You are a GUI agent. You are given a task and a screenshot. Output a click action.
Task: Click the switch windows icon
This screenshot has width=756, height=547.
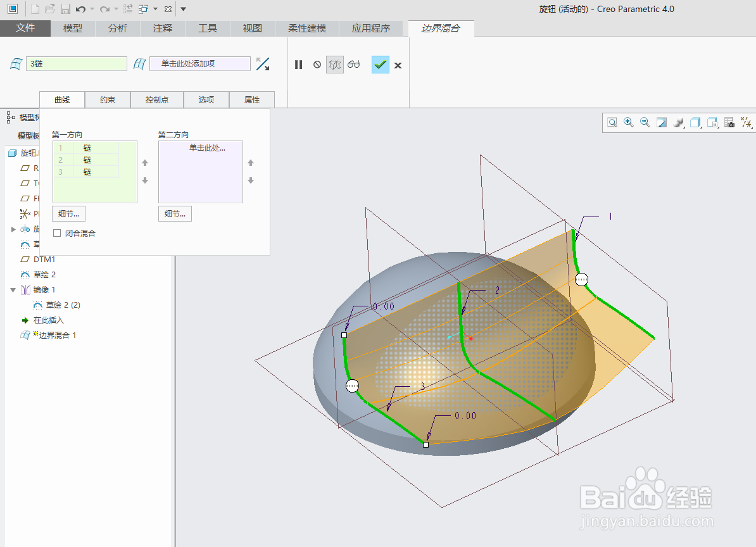pos(143,9)
